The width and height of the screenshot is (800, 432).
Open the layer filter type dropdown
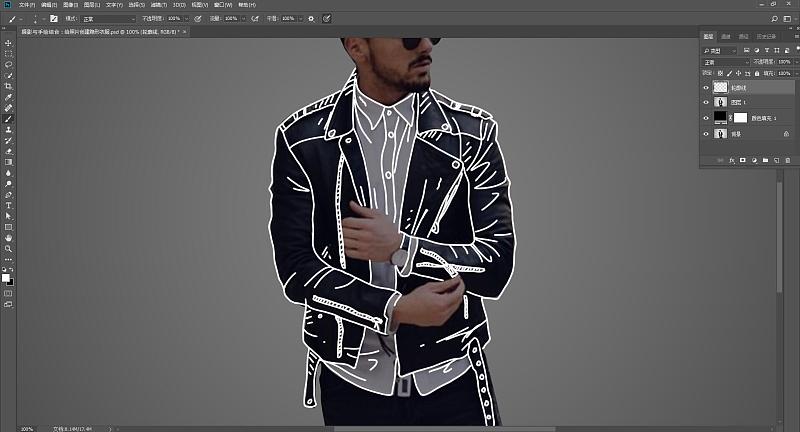click(719, 50)
